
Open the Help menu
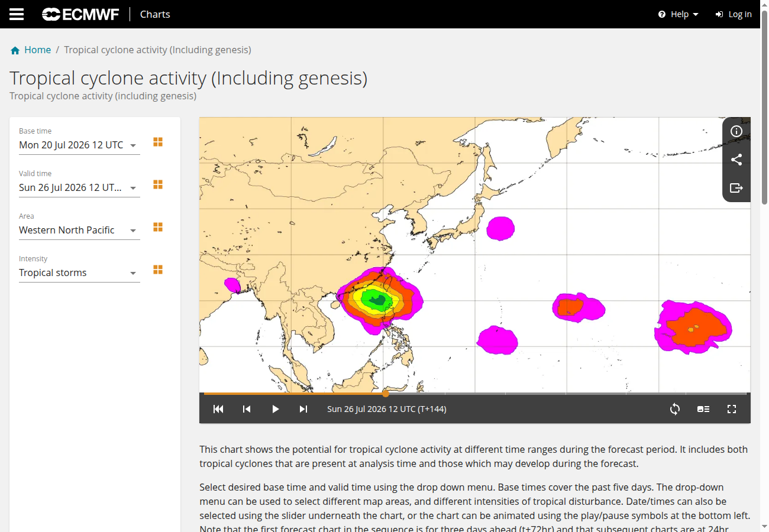[x=678, y=14]
